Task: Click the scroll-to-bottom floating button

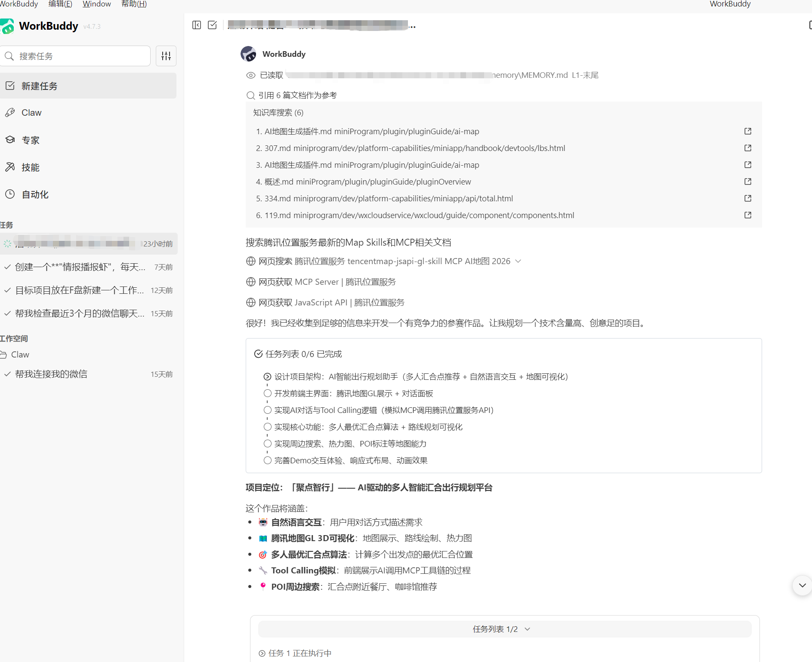Action: pyautogui.click(x=802, y=585)
